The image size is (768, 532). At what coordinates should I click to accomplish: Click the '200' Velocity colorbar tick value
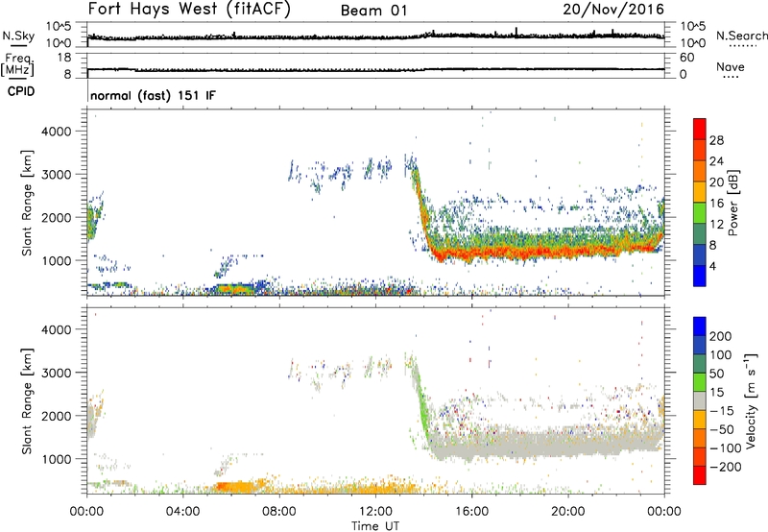[x=721, y=336]
